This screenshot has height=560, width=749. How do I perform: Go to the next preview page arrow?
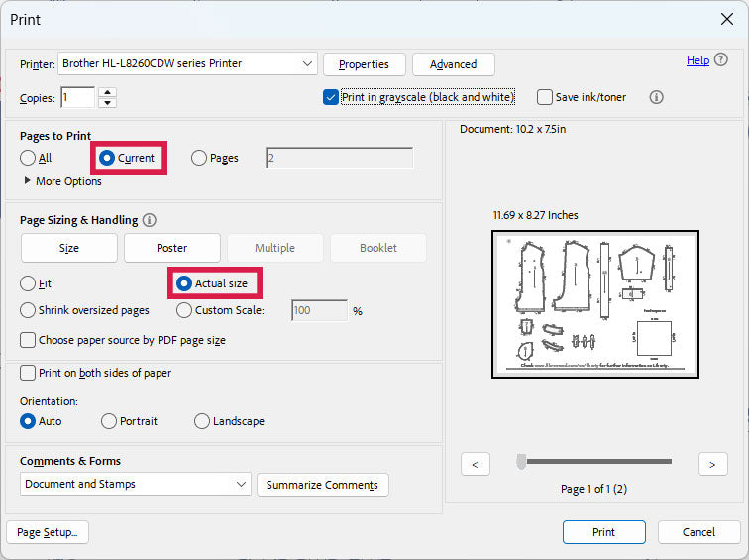[x=712, y=463]
